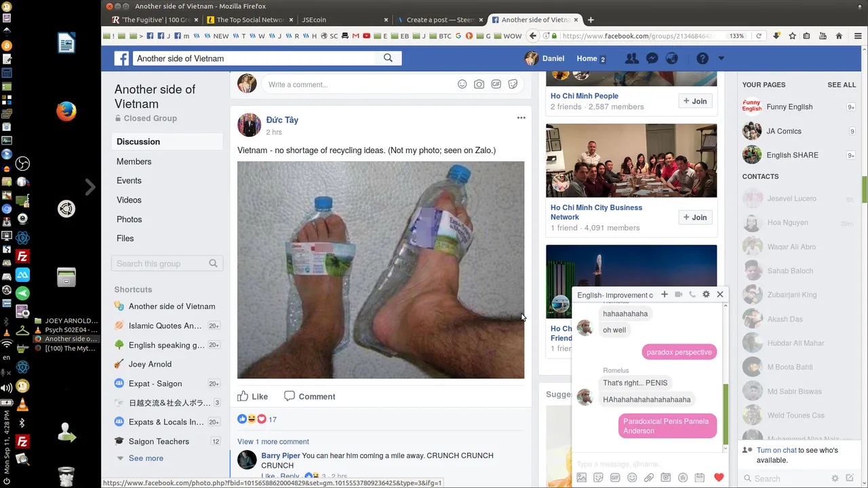Join Ho Chi Minh City Business Network

point(695,217)
